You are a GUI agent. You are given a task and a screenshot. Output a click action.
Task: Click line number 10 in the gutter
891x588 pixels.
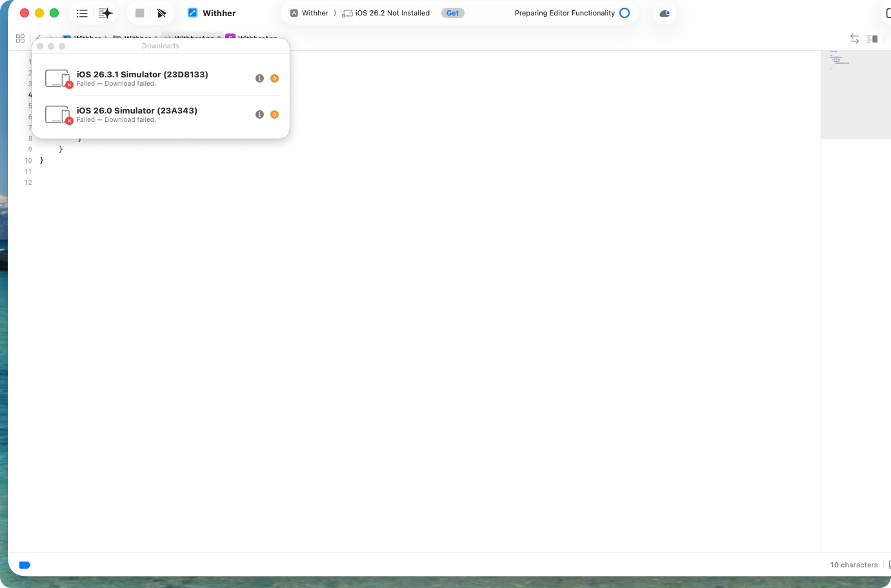[x=28, y=161]
